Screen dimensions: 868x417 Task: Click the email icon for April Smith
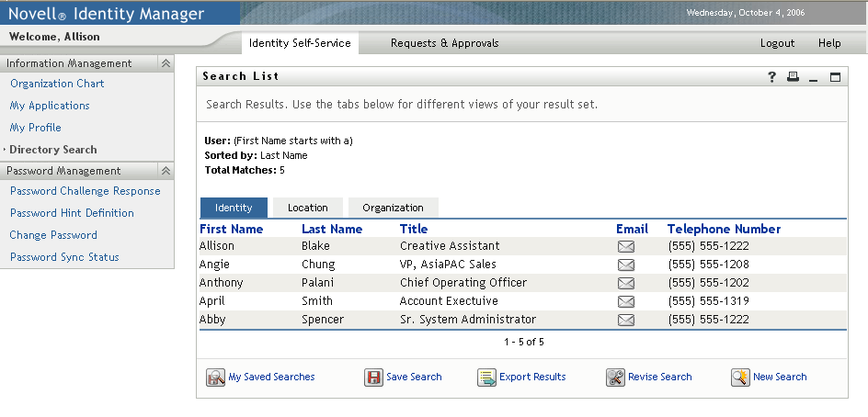pos(625,301)
